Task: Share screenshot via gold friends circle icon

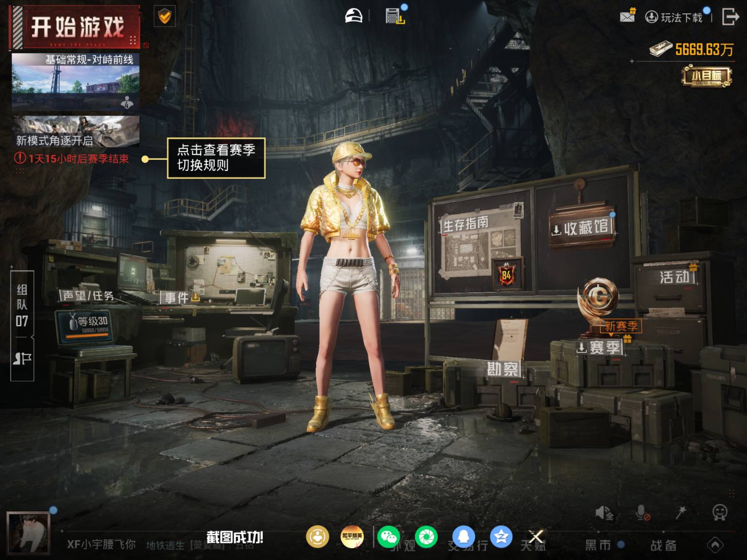Action: (x=317, y=537)
